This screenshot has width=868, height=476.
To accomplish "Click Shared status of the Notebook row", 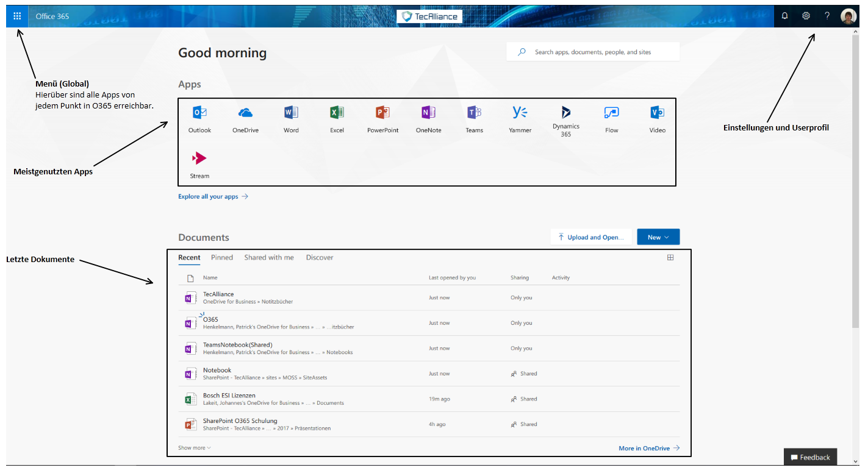I will point(524,374).
